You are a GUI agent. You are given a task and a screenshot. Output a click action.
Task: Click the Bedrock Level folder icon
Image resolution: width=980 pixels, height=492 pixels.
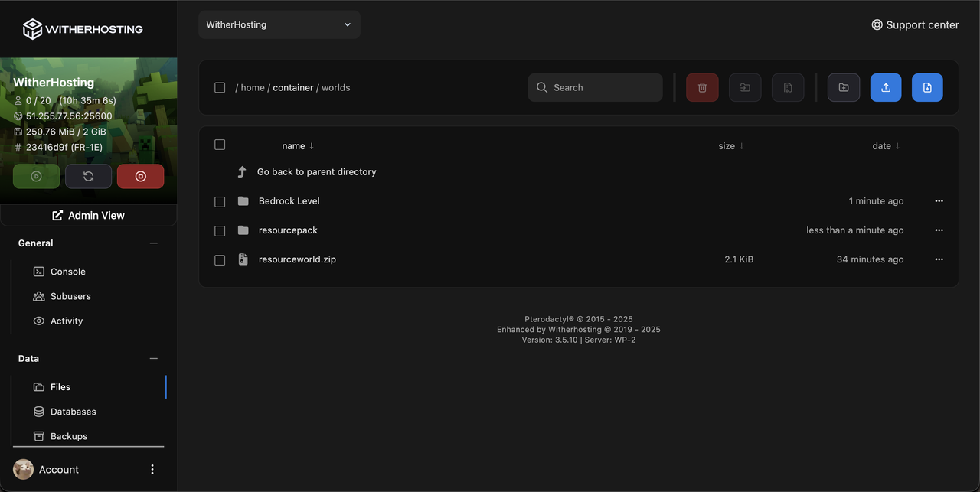coord(243,201)
